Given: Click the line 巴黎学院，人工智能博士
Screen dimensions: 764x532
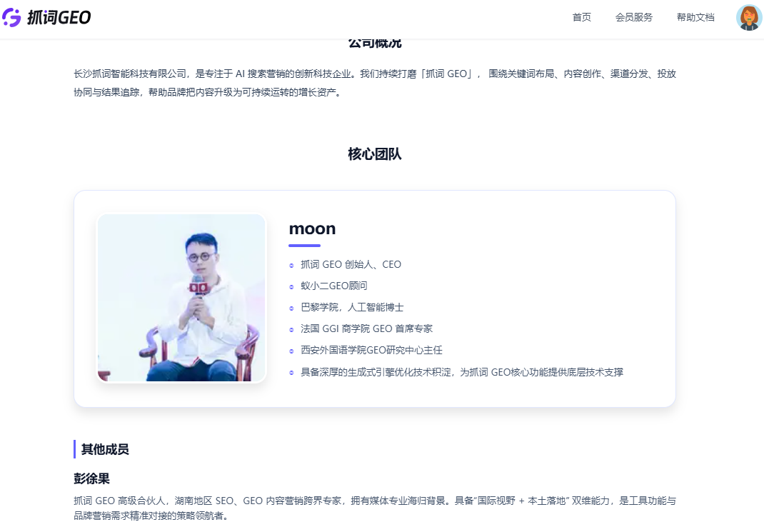Looking at the screenshot, I should tap(352, 307).
